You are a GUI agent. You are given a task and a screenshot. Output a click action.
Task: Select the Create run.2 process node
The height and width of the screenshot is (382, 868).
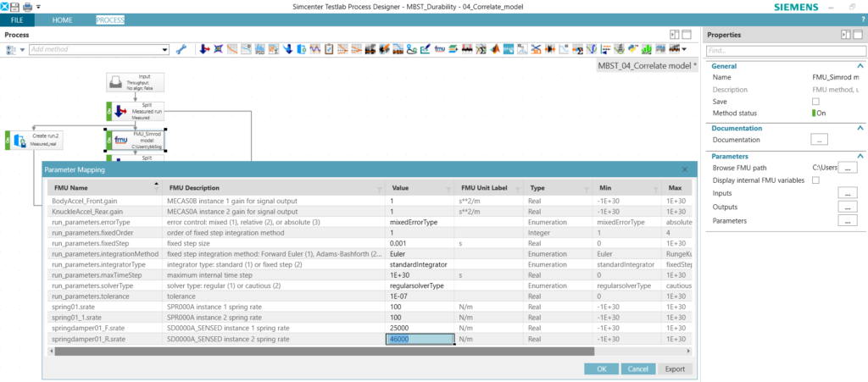[x=34, y=139]
